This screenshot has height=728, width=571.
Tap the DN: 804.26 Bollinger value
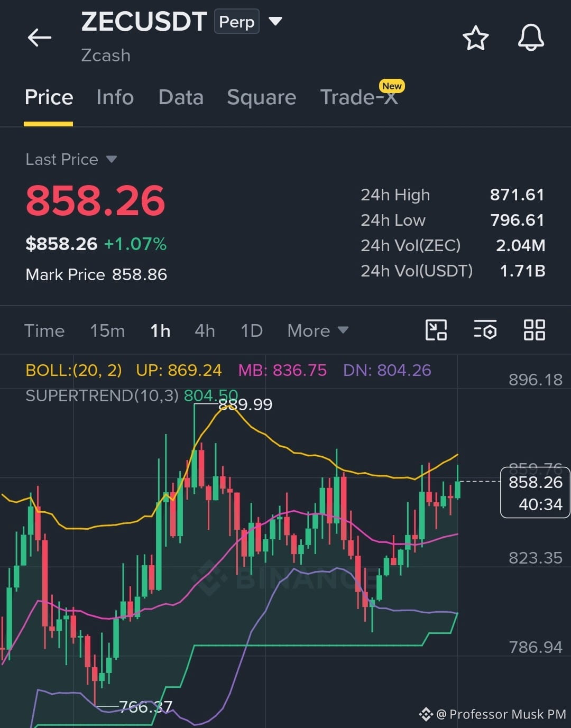tap(387, 370)
